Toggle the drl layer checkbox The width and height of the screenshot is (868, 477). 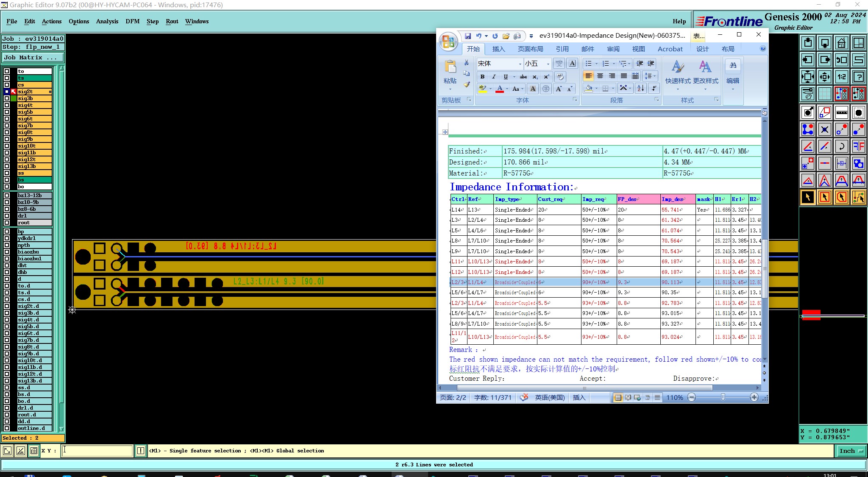tap(7, 216)
